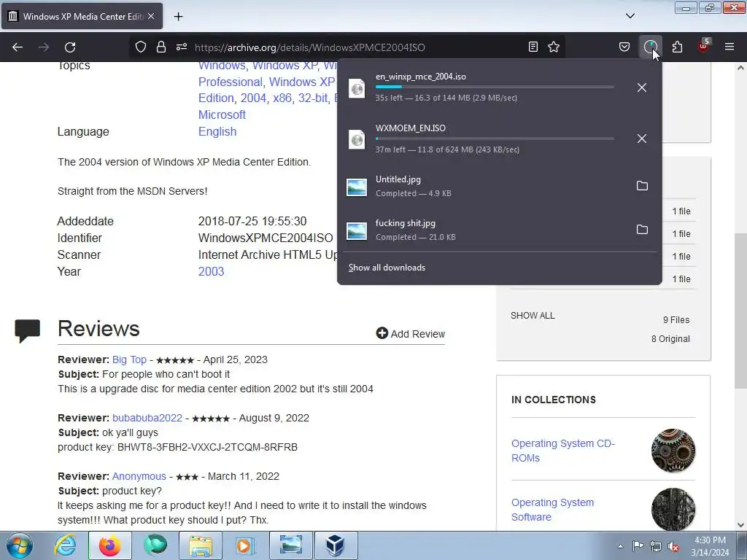Select the product key text BHWT8-3FBH2-VXXCJ-2TCQM-8RFRB
The height and width of the screenshot is (560, 747).
207,447
